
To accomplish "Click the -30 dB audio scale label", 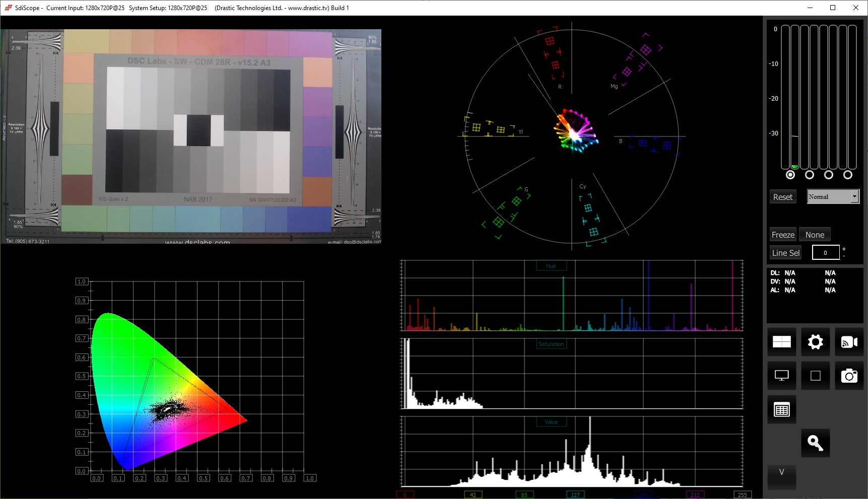I will (773, 133).
